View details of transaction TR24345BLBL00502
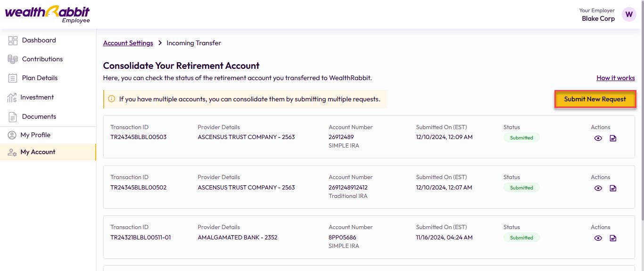The height and width of the screenshot is (271, 644). click(598, 188)
